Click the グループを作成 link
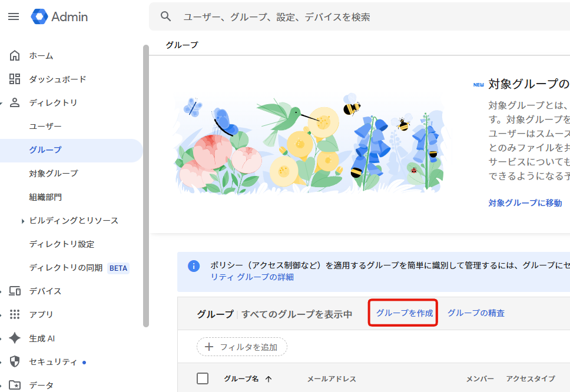The image size is (570, 392). point(405,313)
